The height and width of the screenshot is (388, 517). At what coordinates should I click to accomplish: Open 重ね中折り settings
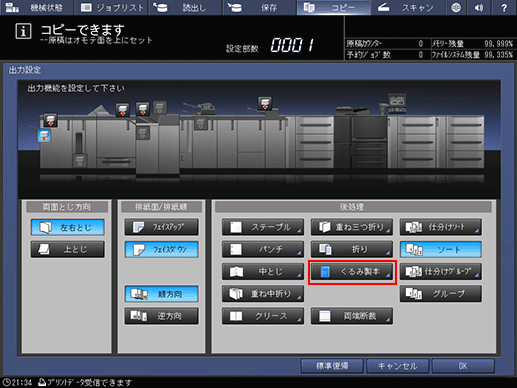point(263,294)
